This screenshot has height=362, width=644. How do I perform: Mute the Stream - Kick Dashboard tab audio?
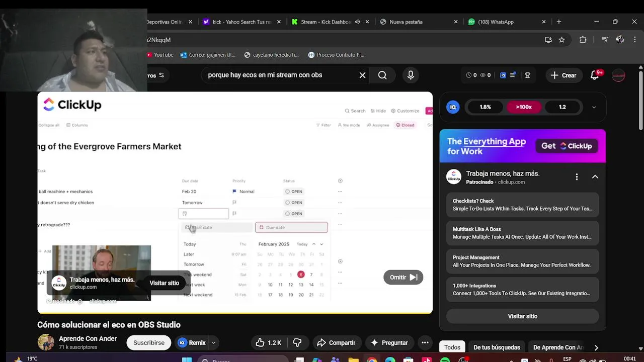[357, 22]
